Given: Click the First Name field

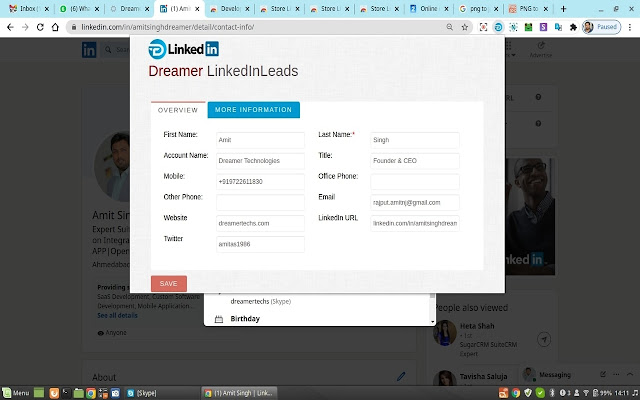Looking at the screenshot, I should click(260, 140).
